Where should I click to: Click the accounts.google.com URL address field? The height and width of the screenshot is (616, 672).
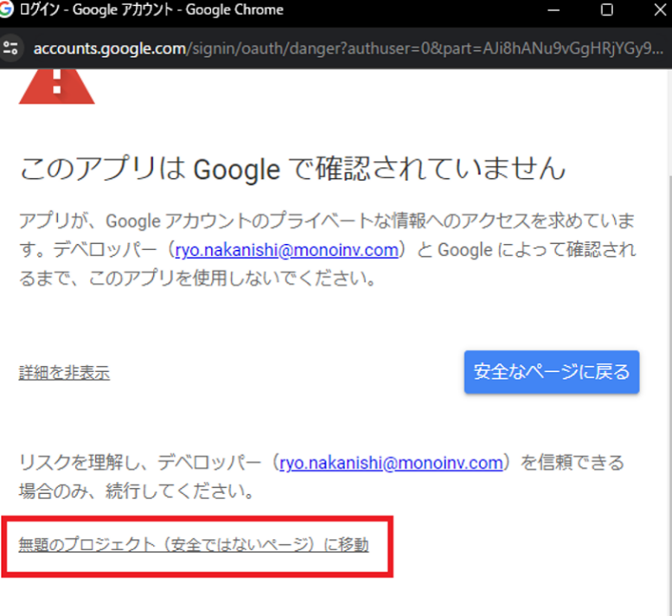(348, 48)
